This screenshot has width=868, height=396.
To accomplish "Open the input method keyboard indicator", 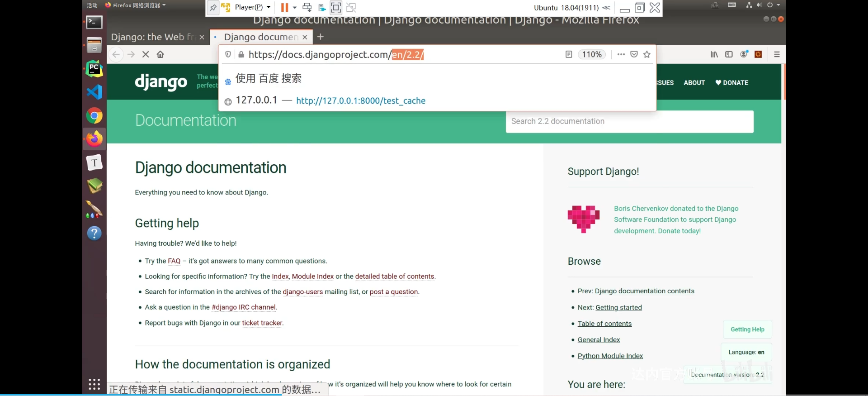I will pos(715,5).
